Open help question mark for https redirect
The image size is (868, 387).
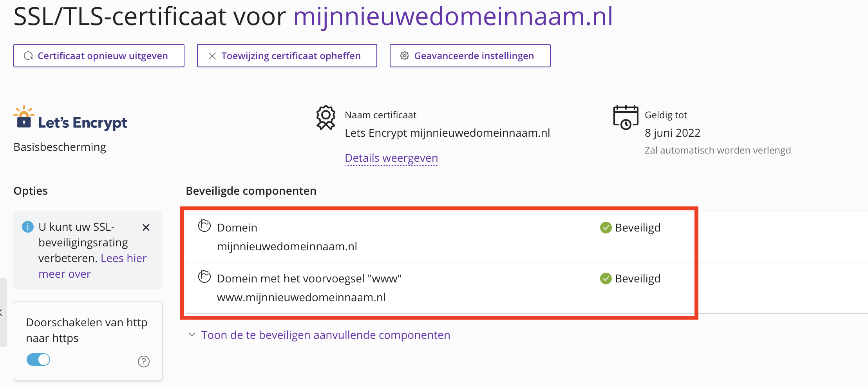click(x=144, y=362)
